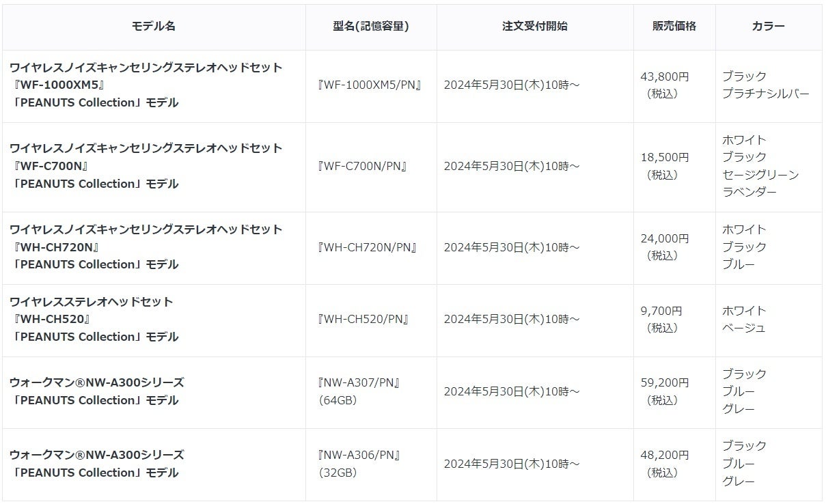Click the WF-C700N/PN model number
The height and width of the screenshot is (504, 826).
click(x=363, y=166)
